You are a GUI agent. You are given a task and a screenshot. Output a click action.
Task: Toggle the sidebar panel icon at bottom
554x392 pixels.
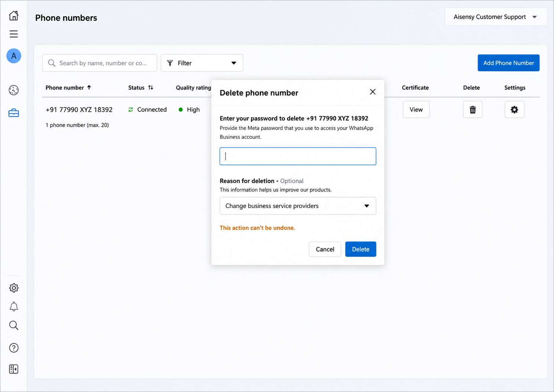(x=14, y=369)
